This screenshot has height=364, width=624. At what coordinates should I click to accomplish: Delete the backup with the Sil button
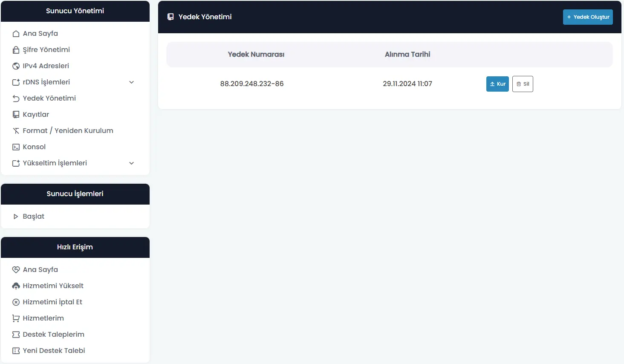pyautogui.click(x=523, y=84)
